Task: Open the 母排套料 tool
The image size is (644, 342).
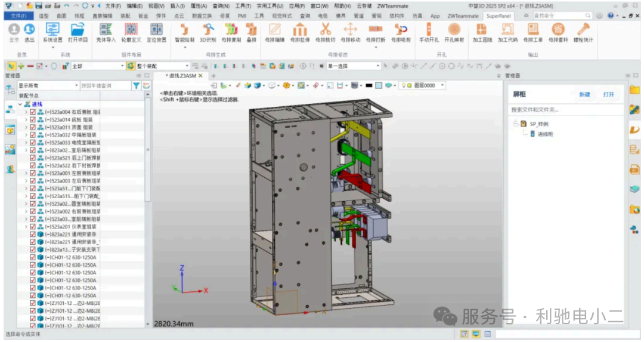Action: (x=558, y=30)
